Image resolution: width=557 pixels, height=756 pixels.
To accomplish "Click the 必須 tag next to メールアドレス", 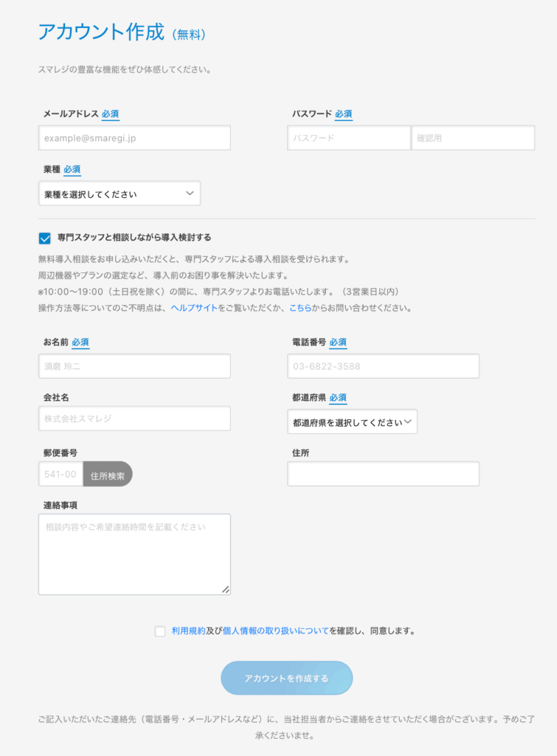I will (111, 114).
